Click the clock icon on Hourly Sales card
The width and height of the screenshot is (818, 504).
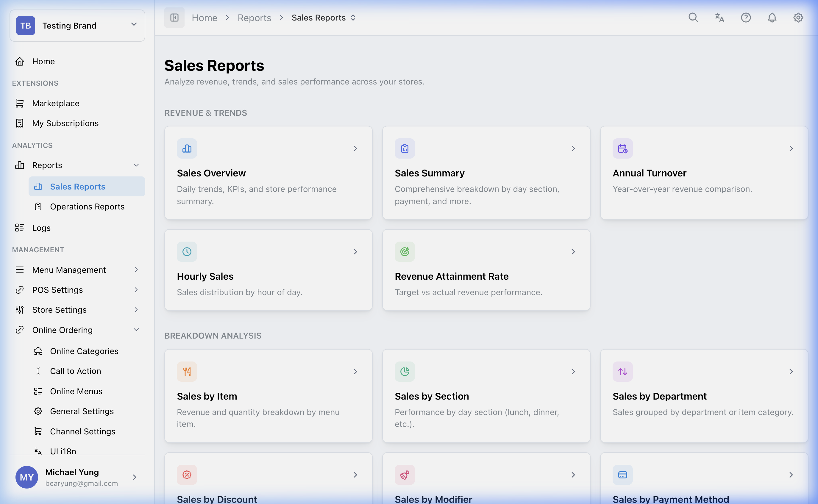(187, 252)
